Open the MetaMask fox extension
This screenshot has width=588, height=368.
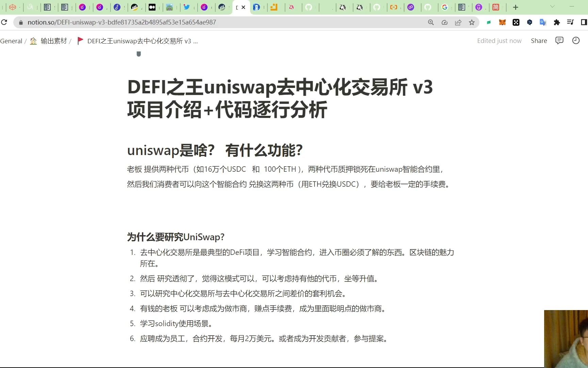[502, 22]
